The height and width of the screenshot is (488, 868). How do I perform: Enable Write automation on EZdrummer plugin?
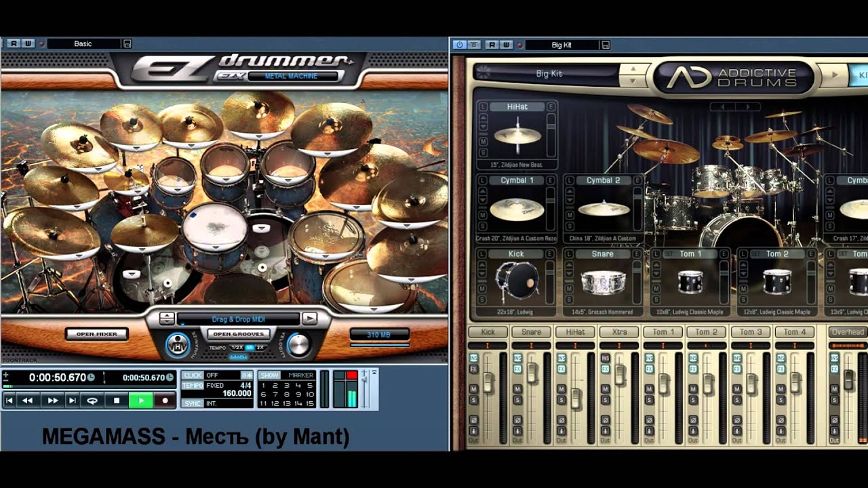click(x=28, y=43)
